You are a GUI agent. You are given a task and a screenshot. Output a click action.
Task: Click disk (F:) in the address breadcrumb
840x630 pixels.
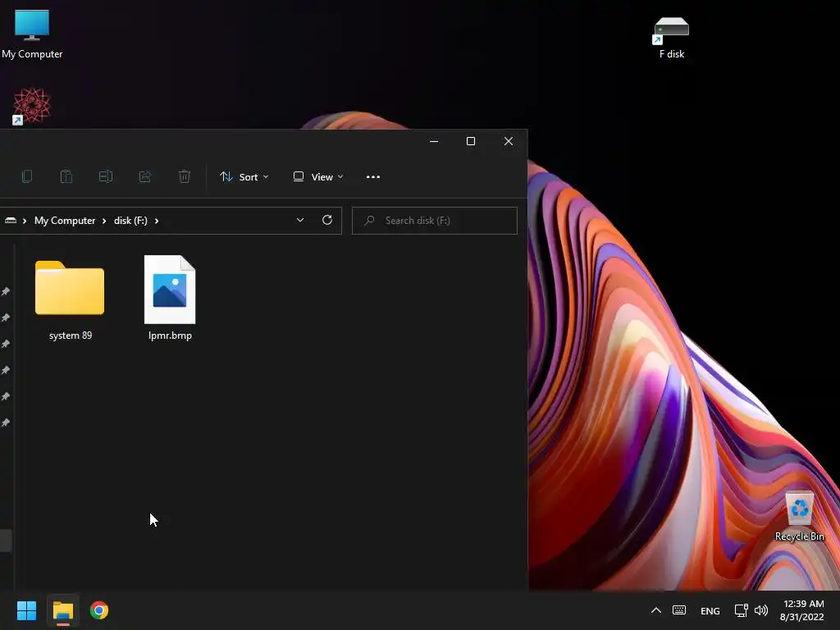pos(130,221)
